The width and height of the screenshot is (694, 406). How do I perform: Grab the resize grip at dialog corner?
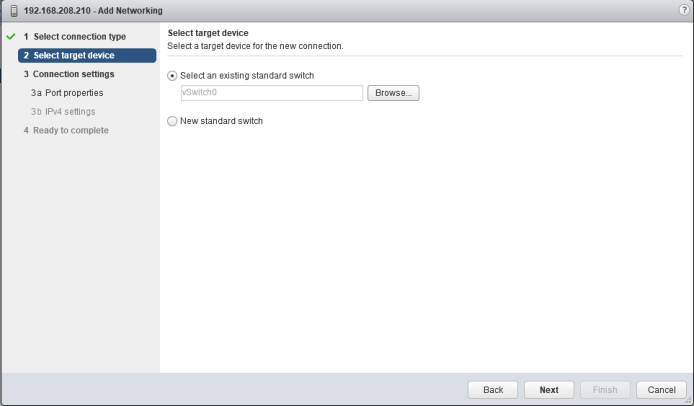tap(687, 400)
